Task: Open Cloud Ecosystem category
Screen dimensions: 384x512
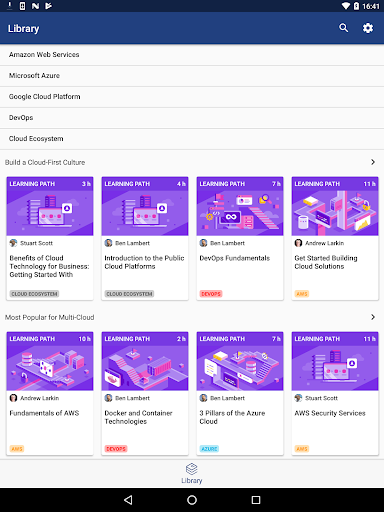Action: coord(192,139)
